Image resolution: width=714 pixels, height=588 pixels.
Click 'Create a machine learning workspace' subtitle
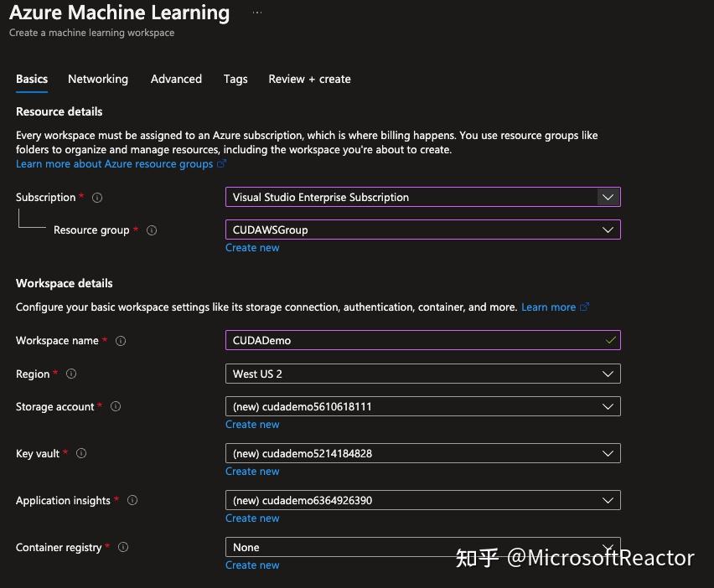tap(91, 33)
